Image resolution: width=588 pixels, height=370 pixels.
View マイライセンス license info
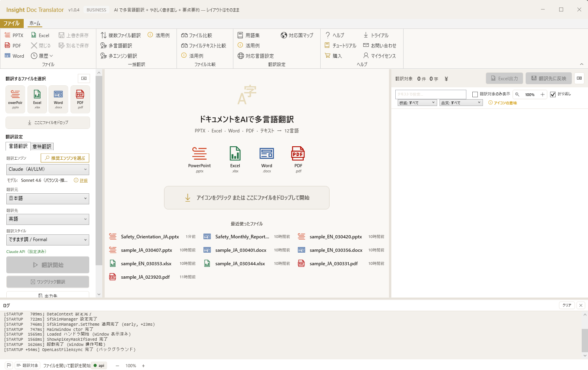379,56
